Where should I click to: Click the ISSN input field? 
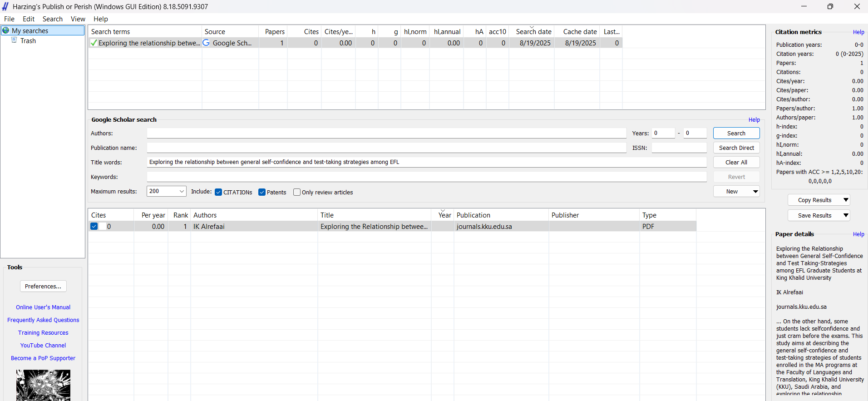pyautogui.click(x=679, y=148)
